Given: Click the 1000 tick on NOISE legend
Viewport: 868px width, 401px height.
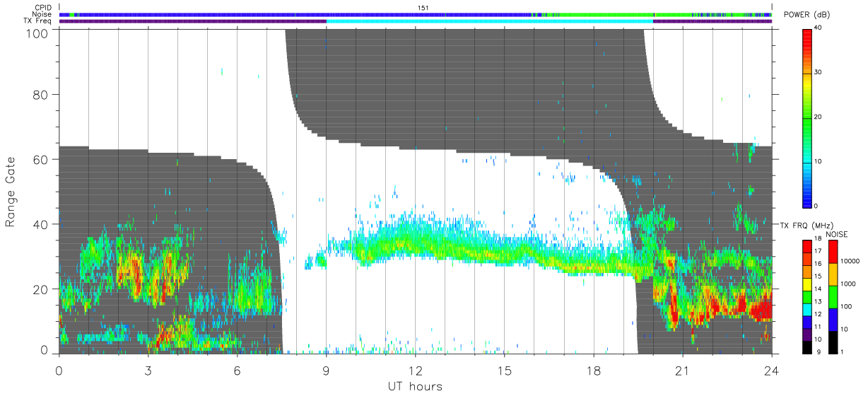Looking at the screenshot, I should pos(850,284).
